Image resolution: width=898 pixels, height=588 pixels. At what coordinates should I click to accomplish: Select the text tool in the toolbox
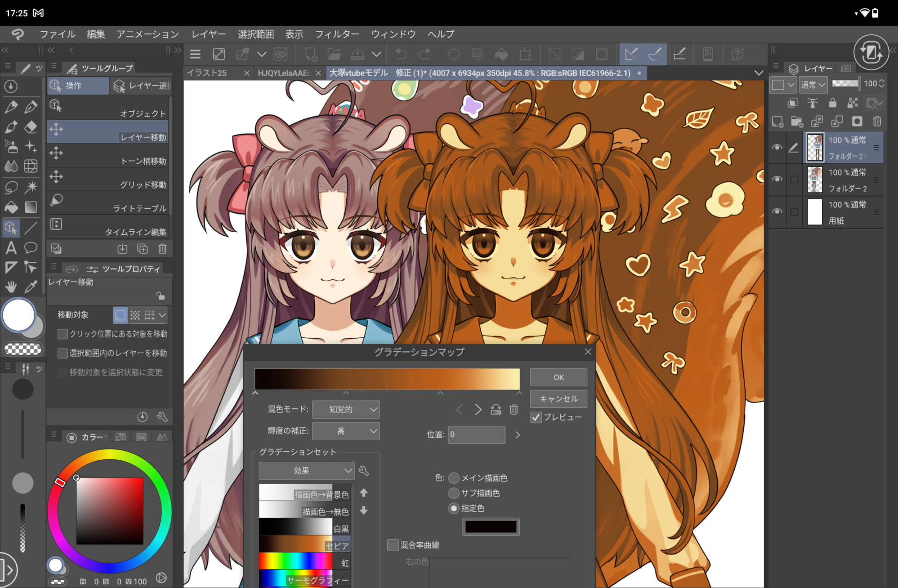[x=11, y=247]
